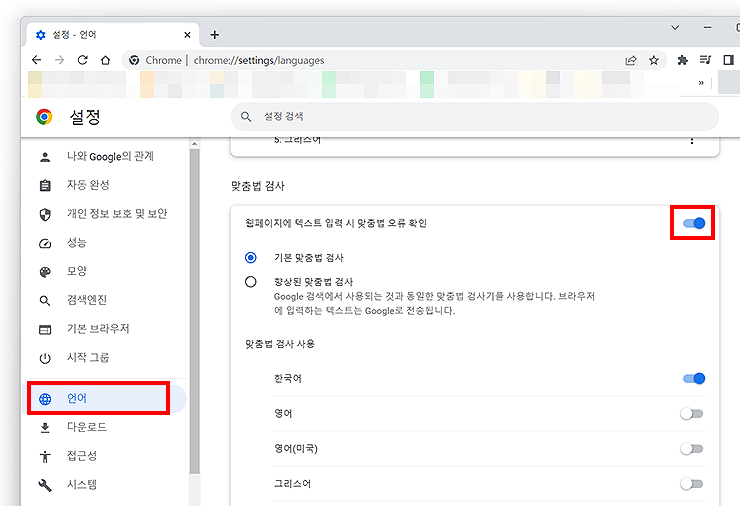Click the Chrome site info icon in the address bar
Screen dimensions: 740x506
tap(135, 60)
